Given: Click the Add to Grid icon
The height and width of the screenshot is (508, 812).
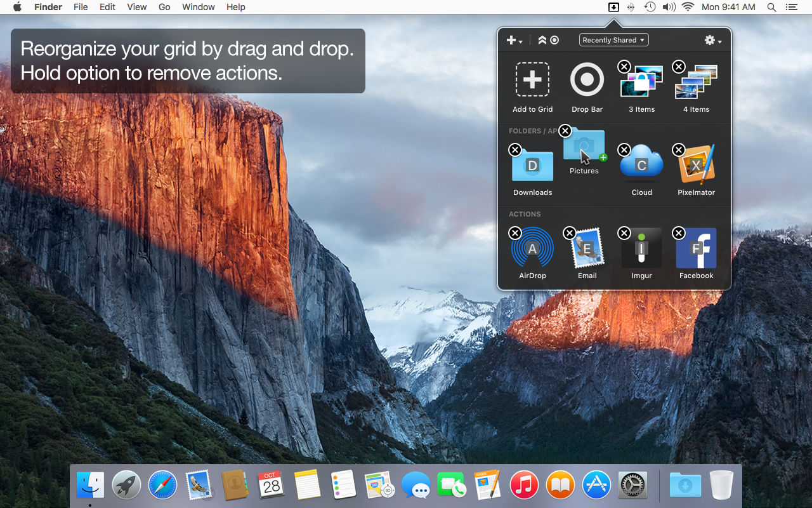Looking at the screenshot, I should coord(532,79).
